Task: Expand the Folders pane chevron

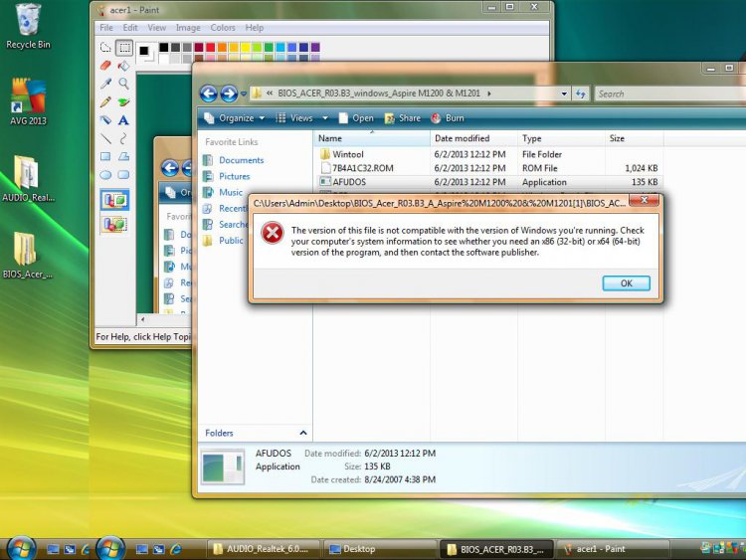Action: click(303, 433)
